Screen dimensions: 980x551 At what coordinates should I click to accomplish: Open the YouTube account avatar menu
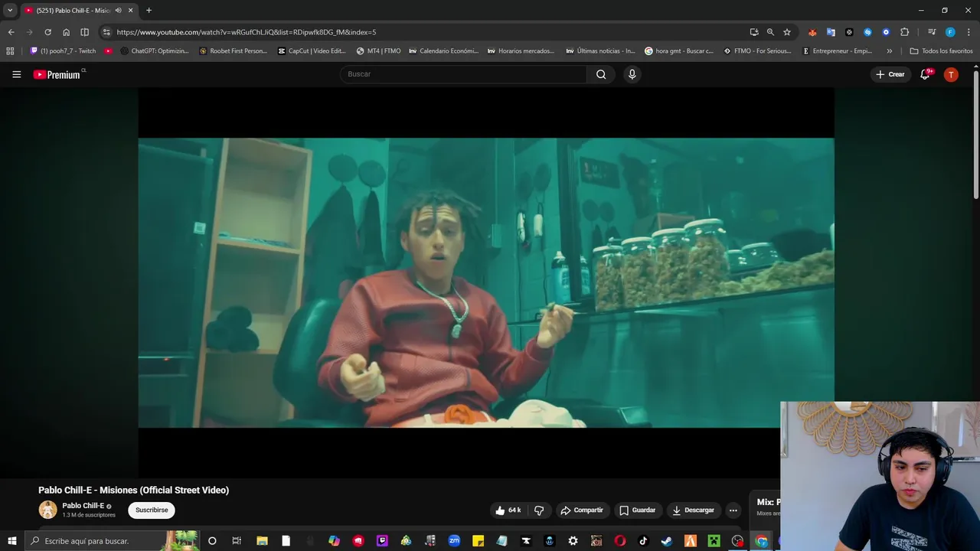pyautogui.click(x=951, y=74)
